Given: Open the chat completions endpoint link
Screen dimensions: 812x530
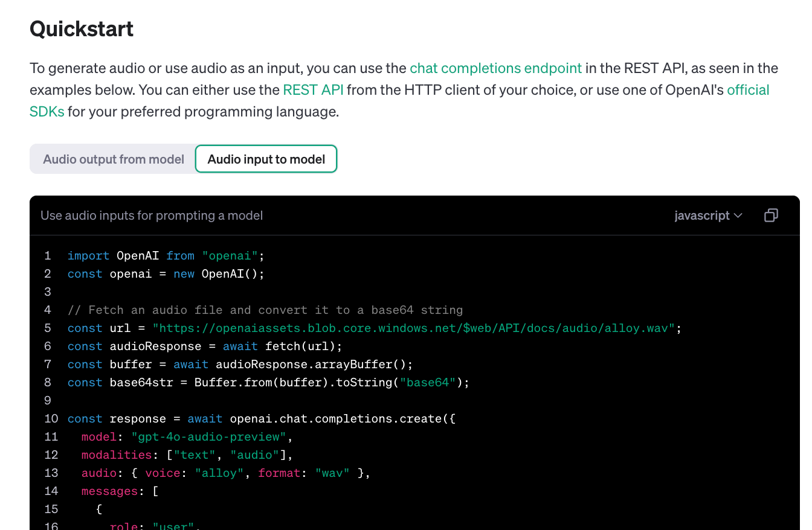Looking at the screenshot, I should pos(495,68).
